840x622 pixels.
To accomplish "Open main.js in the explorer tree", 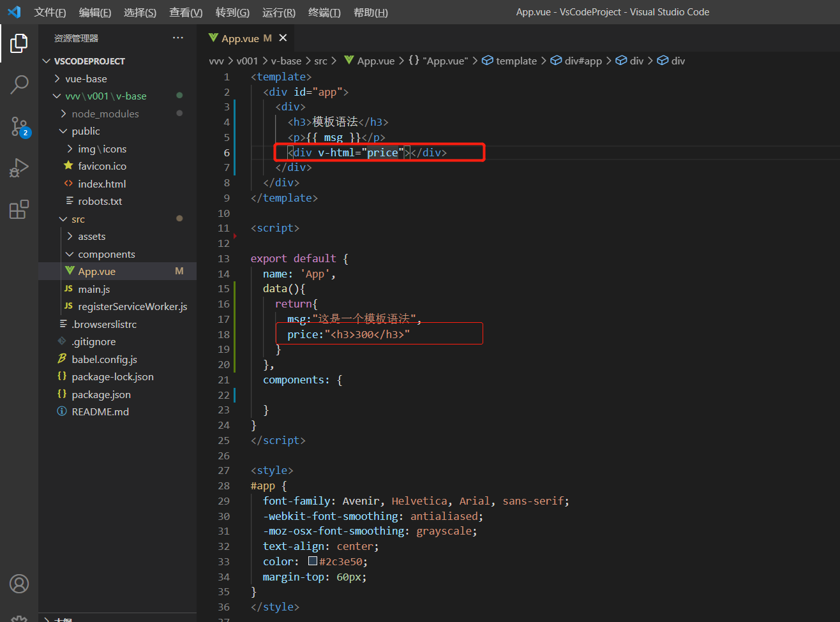I will 117,289.
